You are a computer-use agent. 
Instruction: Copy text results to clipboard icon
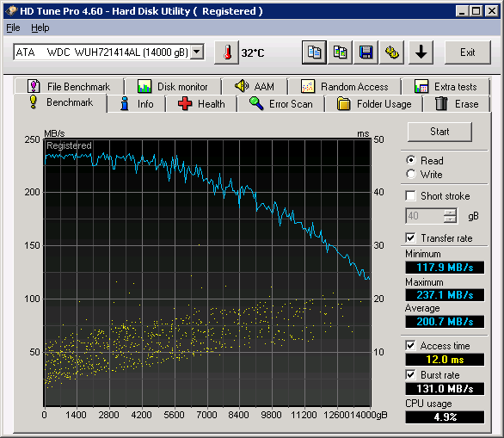click(314, 52)
